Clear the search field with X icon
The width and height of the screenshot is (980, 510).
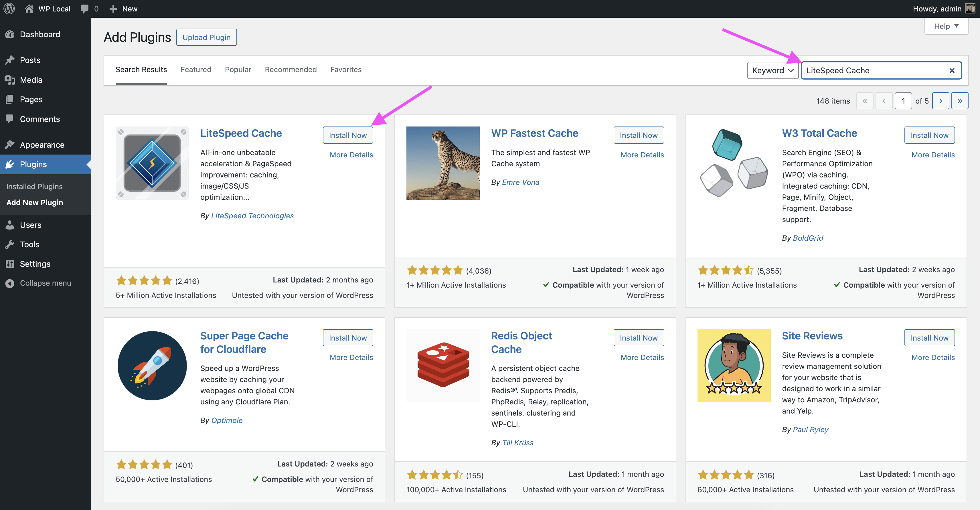pos(951,70)
